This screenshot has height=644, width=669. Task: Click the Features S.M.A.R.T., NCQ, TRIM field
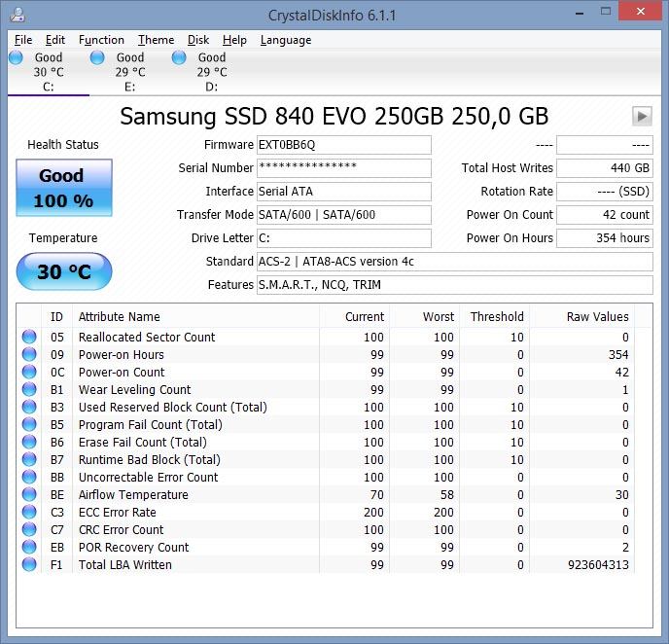click(455, 285)
